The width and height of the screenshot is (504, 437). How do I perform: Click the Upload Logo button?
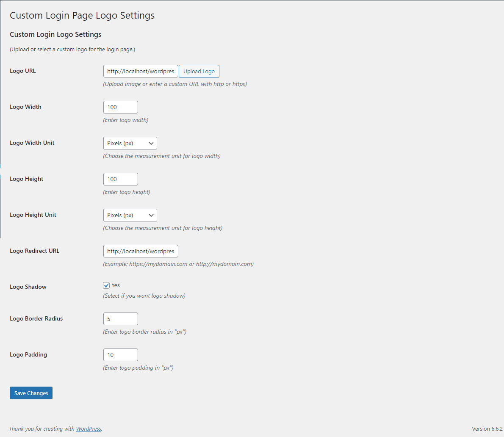point(199,71)
